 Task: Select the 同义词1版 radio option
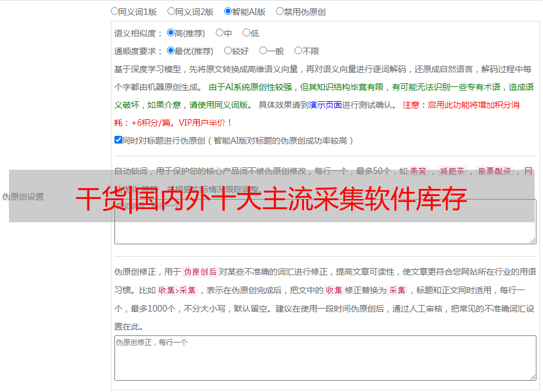click(x=114, y=11)
